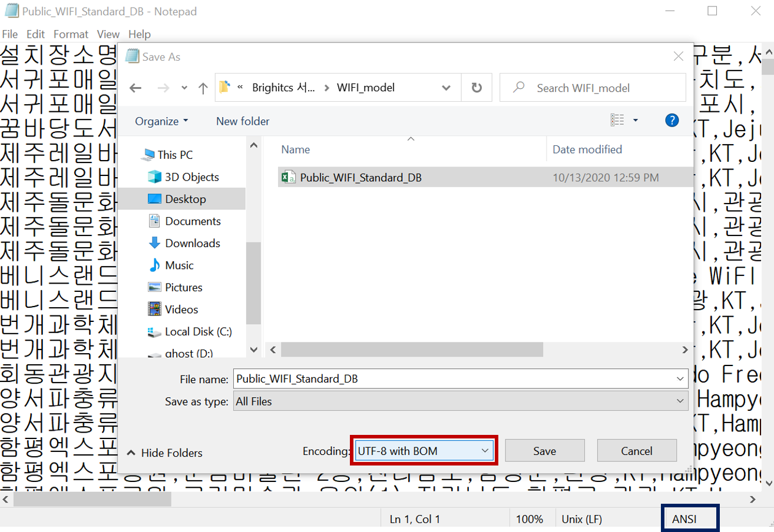
Task: Close the Save As dialog
Action: tap(679, 56)
